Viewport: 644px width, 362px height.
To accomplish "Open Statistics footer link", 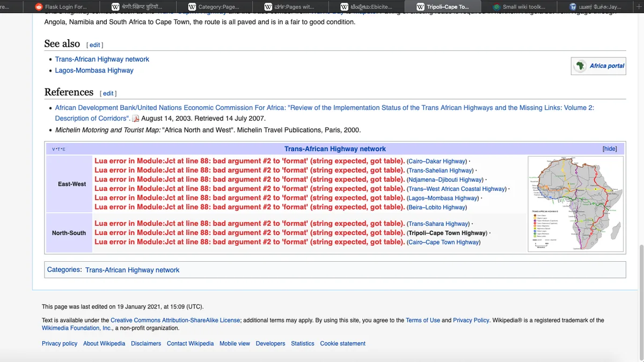I will pyautogui.click(x=303, y=343).
